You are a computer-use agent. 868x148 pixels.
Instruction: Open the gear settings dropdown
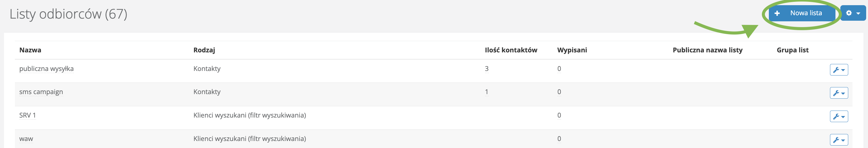point(852,13)
